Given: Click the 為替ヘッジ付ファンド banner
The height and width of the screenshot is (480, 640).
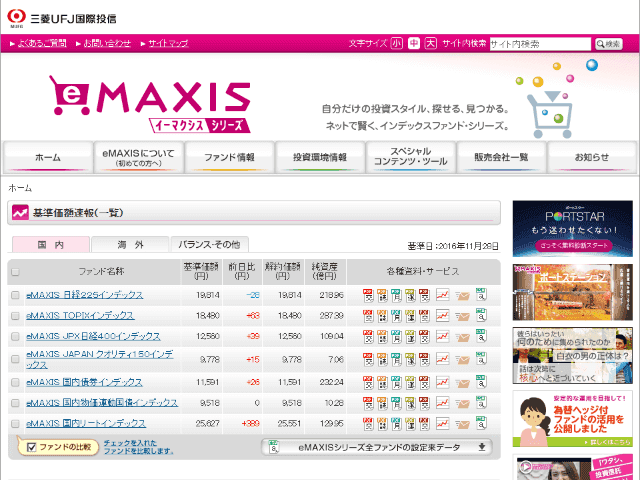Looking at the screenshot, I should click(573, 419).
